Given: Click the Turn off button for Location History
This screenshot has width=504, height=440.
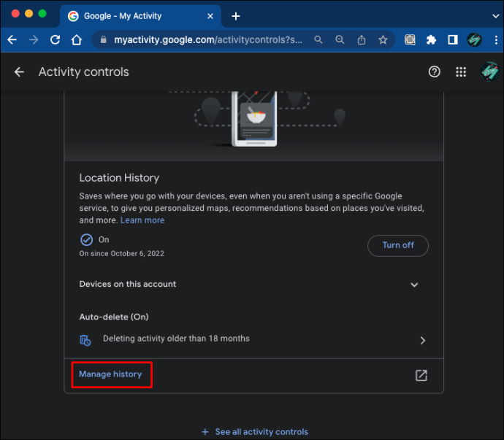Looking at the screenshot, I should (x=398, y=245).
